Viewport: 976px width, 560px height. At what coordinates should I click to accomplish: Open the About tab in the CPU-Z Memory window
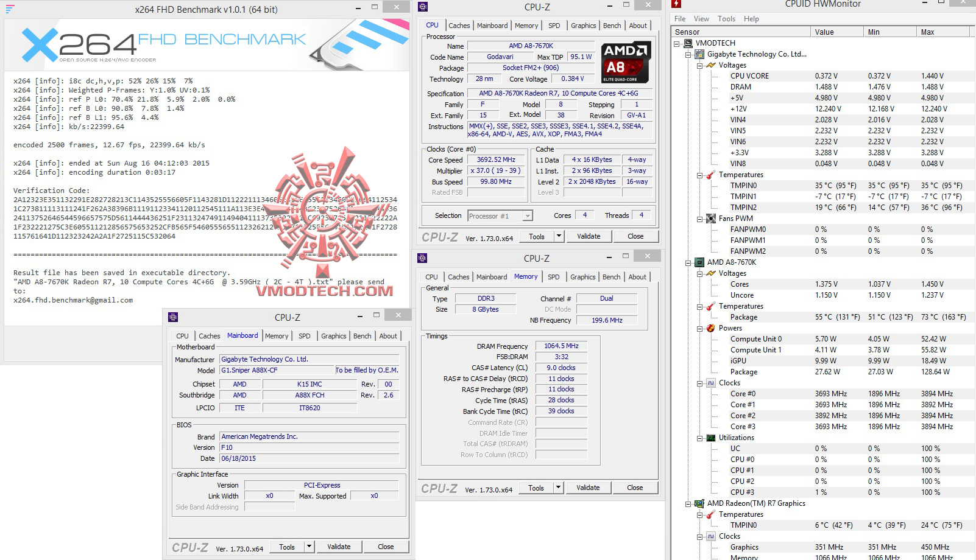click(x=637, y=277)
